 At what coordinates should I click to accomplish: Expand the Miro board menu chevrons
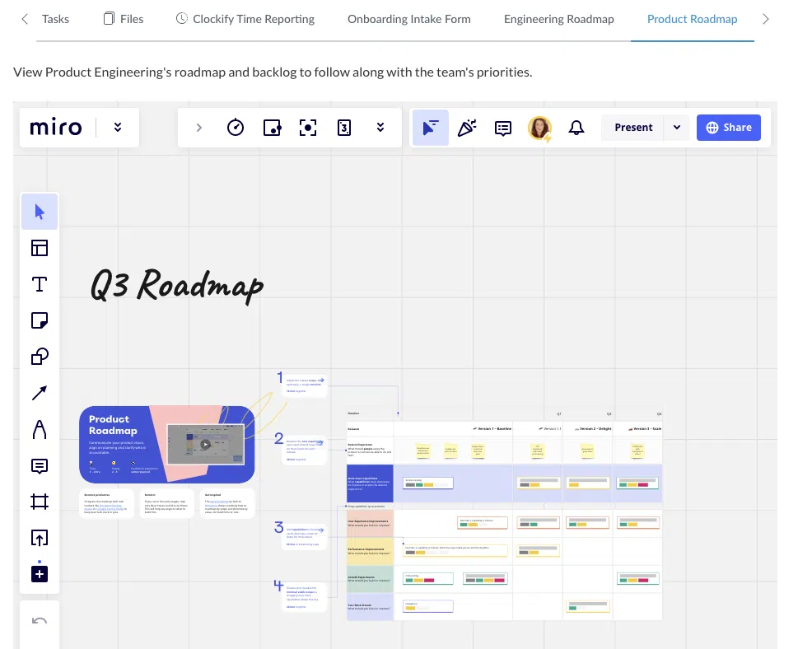(x=118, y=128)
